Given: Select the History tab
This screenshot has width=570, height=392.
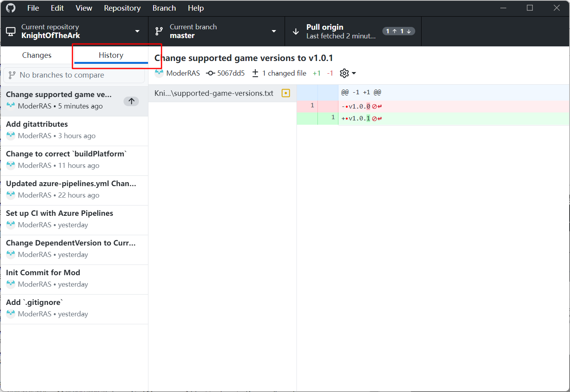Looking at the screenshot, I should (x=111, y=55).
